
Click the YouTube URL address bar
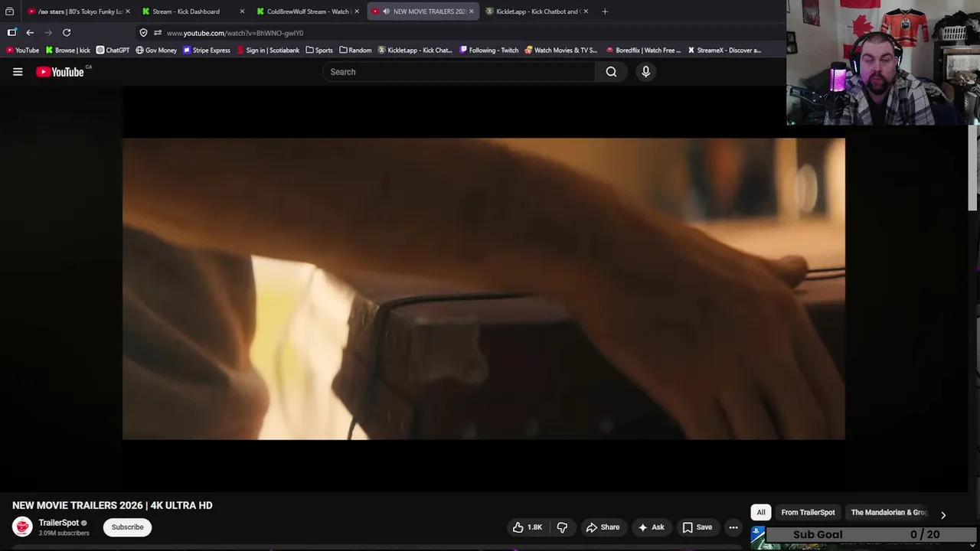coord(459,33)
